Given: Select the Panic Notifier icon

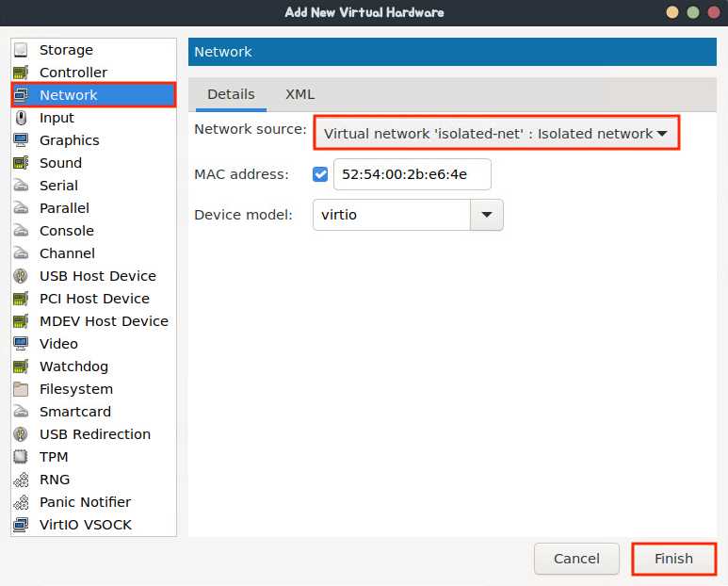Looking at the screenshot, I should (x=21, y=502).
